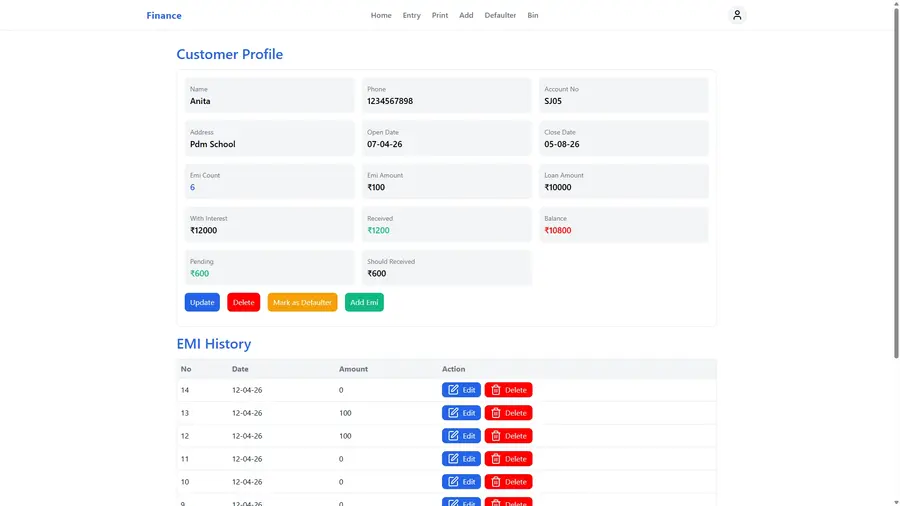Select address value Pdm School
Viewport: 900px width, 506px height.
pyautogui.click(x=212, y=145)
